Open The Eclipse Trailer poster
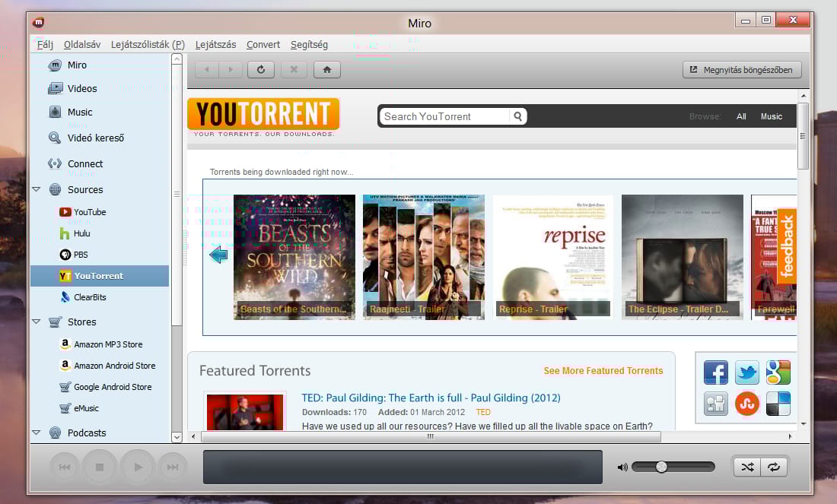 click(683, 257)
